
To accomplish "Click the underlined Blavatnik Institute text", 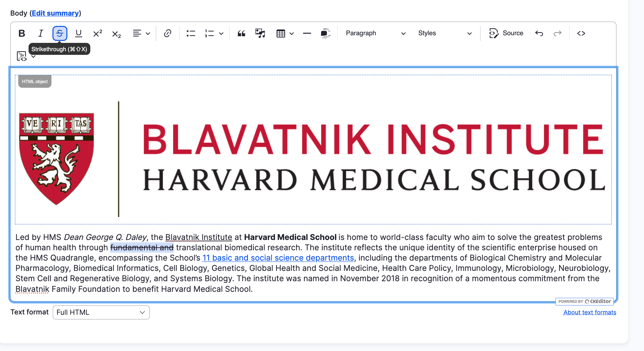I will pos(199,237).
